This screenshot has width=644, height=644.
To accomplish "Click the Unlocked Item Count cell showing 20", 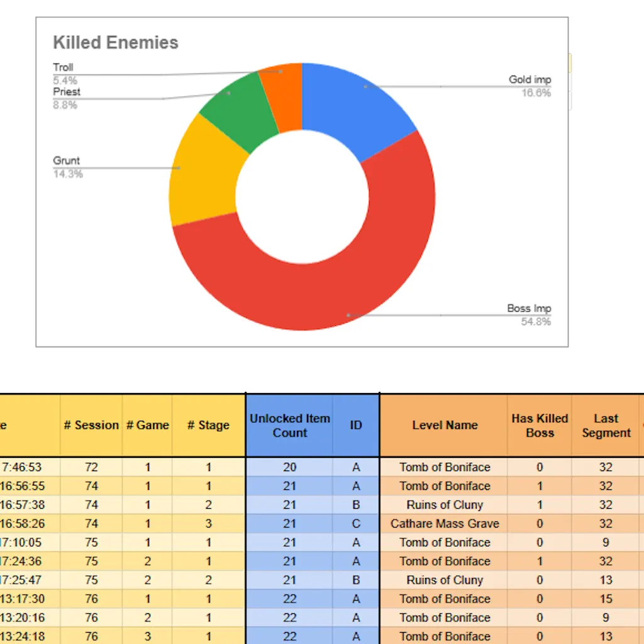I will 289,467.
